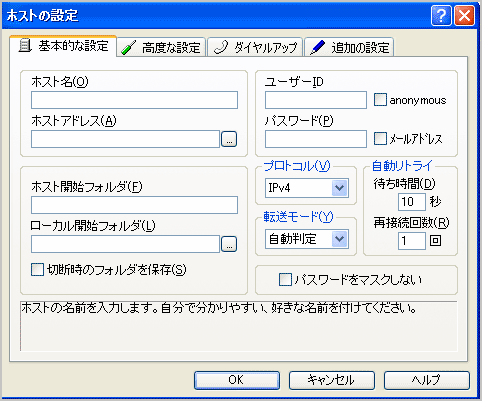
Task: Check パスワードをマスクしない option
Action: pos(285,280)
